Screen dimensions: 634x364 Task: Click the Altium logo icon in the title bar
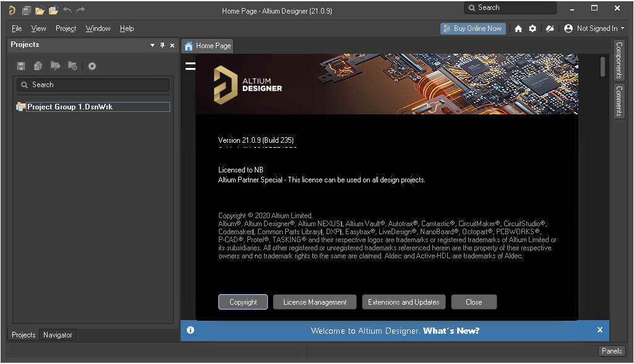(12, 10)
